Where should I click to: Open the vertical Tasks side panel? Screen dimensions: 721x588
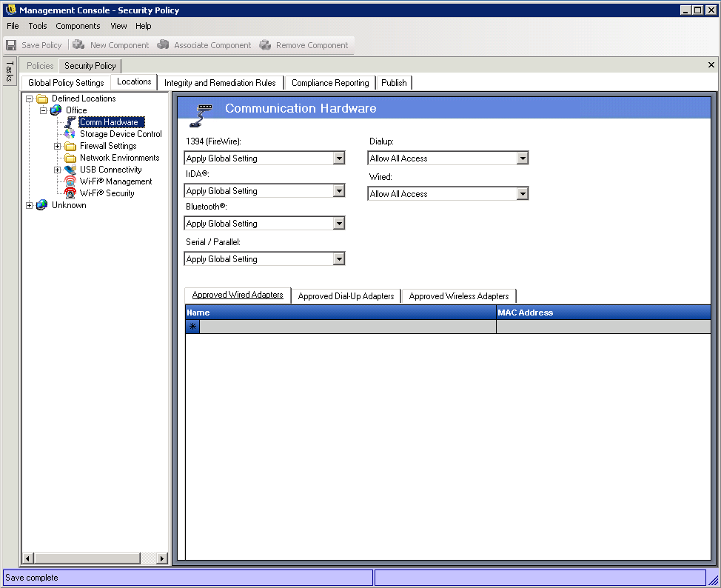coord(9,71)
